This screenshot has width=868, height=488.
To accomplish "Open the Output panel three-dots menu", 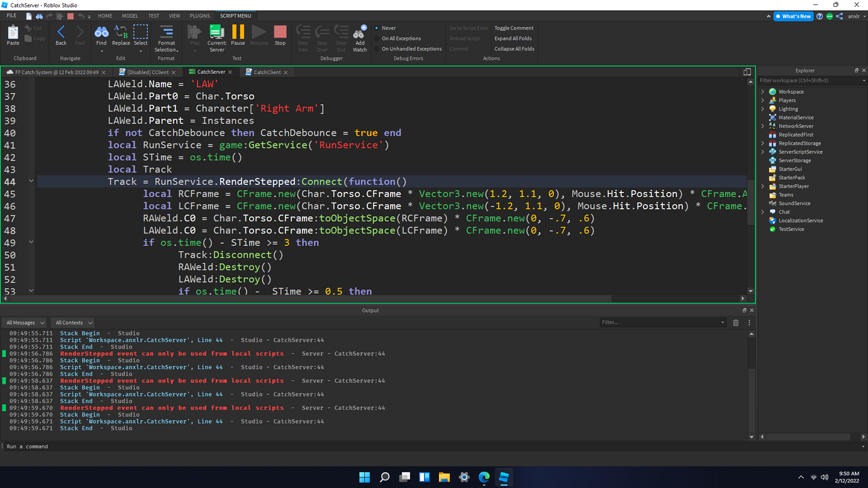I will (x=749, y=323).
